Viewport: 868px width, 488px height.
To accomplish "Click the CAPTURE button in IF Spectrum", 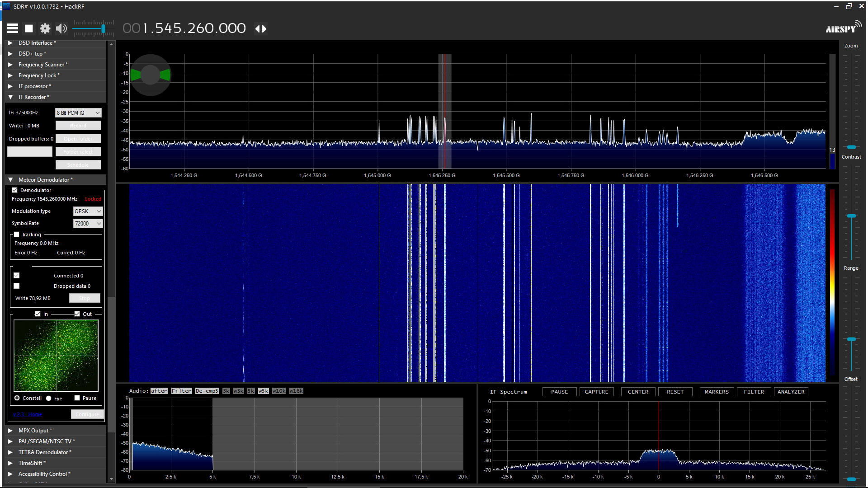I will point(596,392).
